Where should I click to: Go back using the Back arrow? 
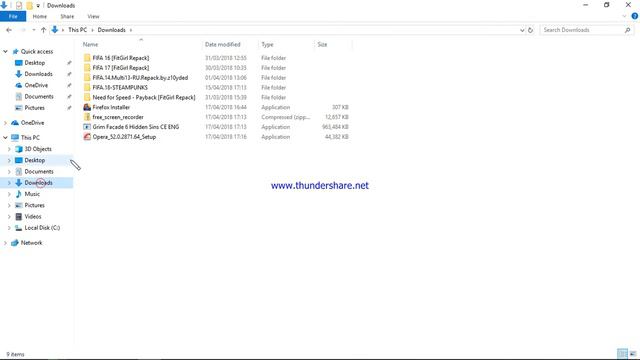click(9, 30)
